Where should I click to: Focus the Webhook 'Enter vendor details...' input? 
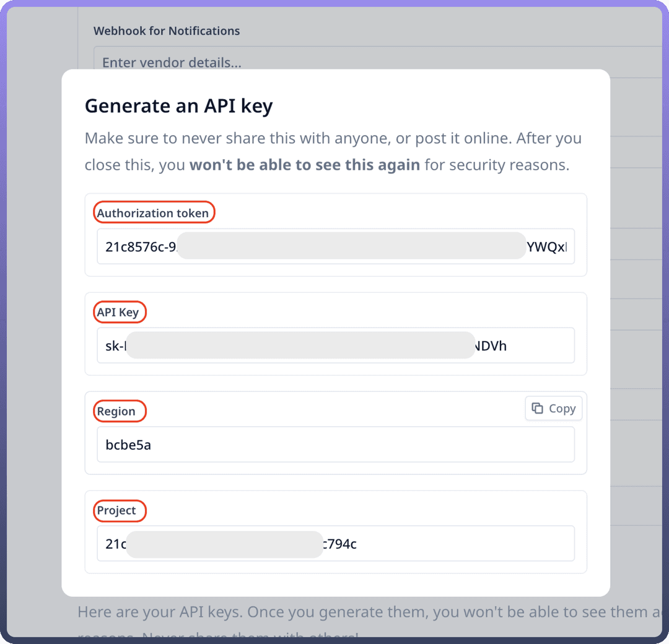click(x=372, y=63)
